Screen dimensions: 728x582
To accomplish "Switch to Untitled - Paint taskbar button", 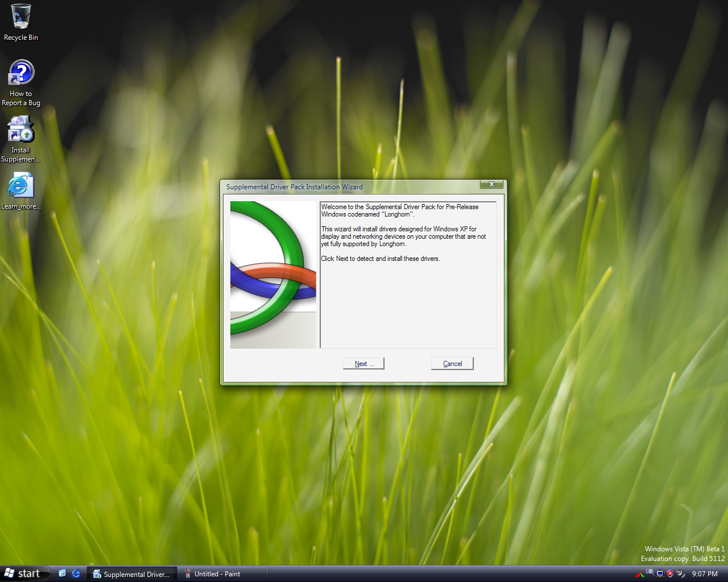I will pos(223,574).
